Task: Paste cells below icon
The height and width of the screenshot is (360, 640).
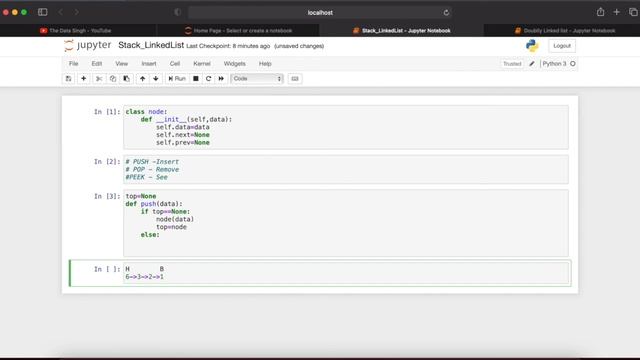Action: click(127, 78)
